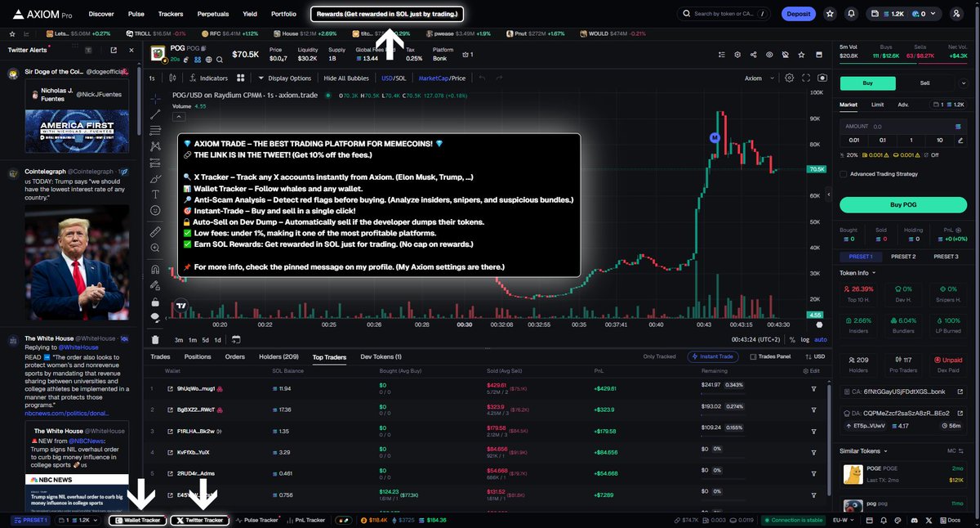Open the candlestick chart type selector

173,78
